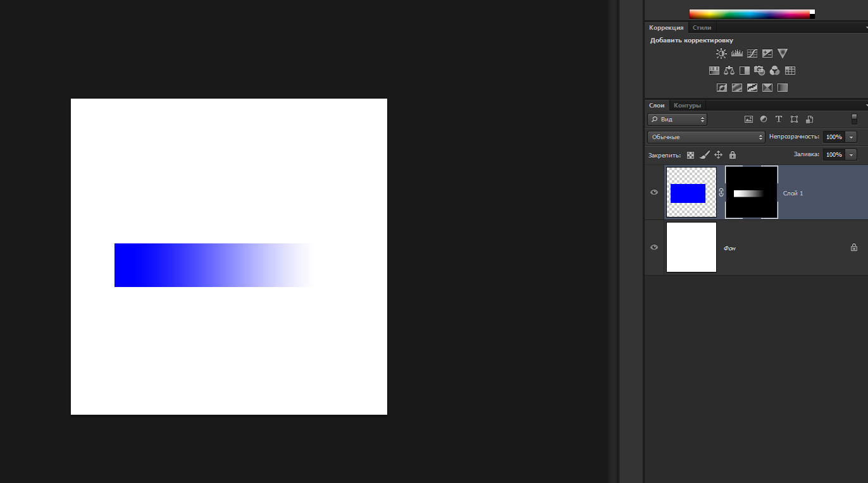Filter layers by smart objects icon
The height and width of the screenshot is (483, 868).
(809, 119)
